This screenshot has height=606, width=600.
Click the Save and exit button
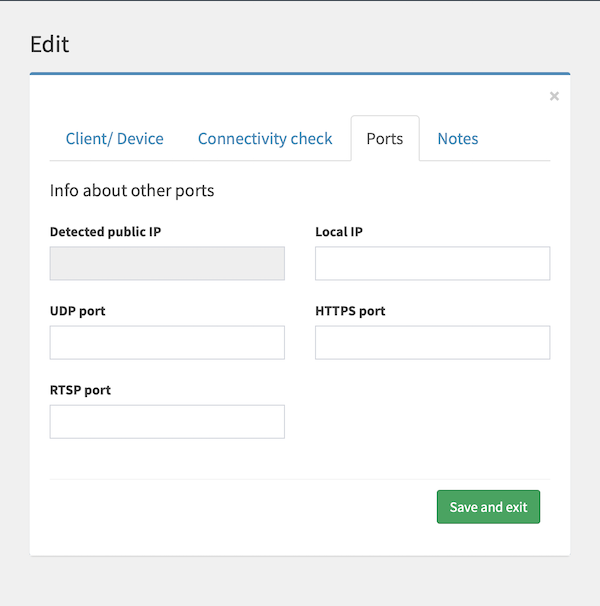pyautogui.click(x=488, y=507)
